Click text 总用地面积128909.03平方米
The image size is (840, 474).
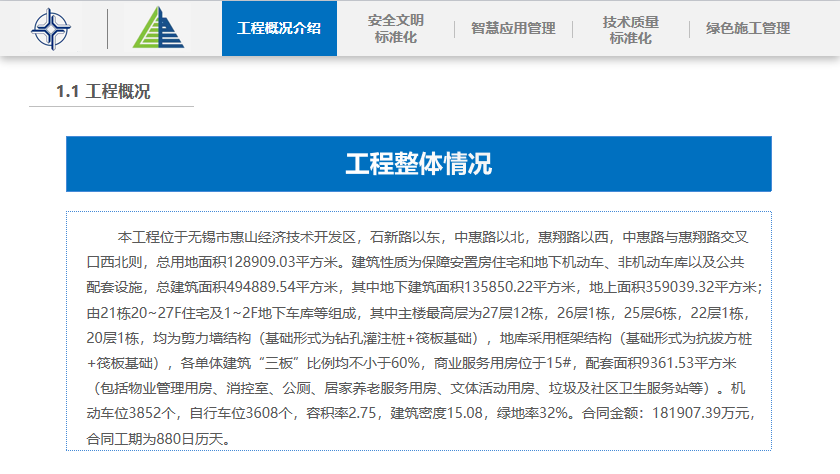pos(248,262)
